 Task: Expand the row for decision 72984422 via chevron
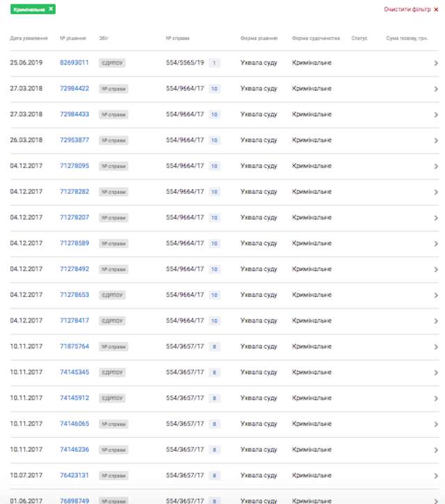click(435, 89)
